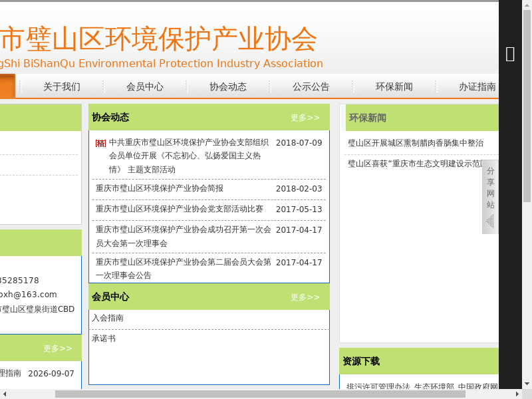This screenshot has width=532, height=399.
Task: Open the 第二届会员大会 公告 article
Action: (x=184, y=269)
